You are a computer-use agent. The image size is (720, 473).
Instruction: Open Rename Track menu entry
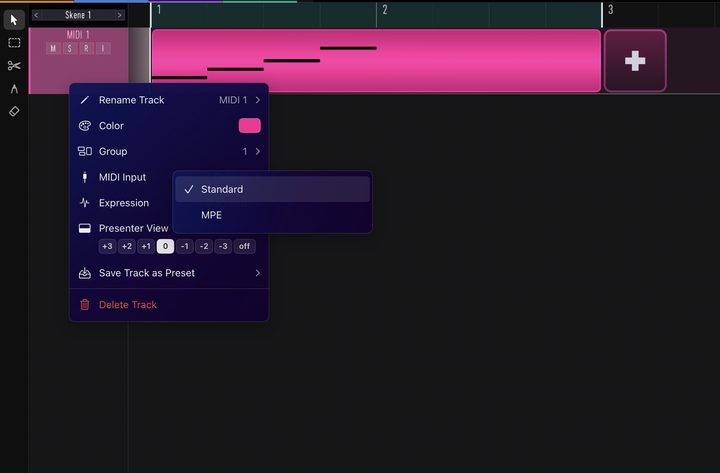(169, 100)
